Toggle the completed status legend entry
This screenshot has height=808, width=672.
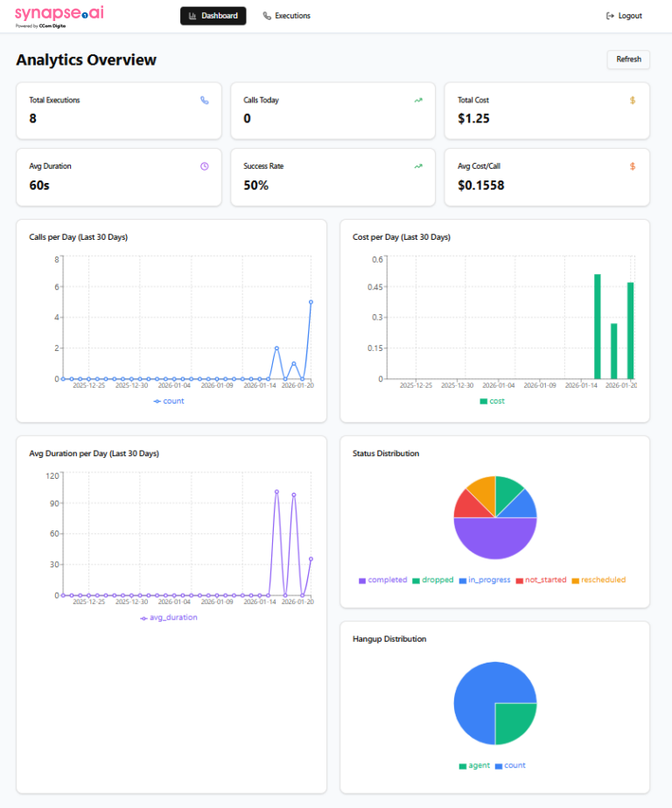click(x=382, y=580)
